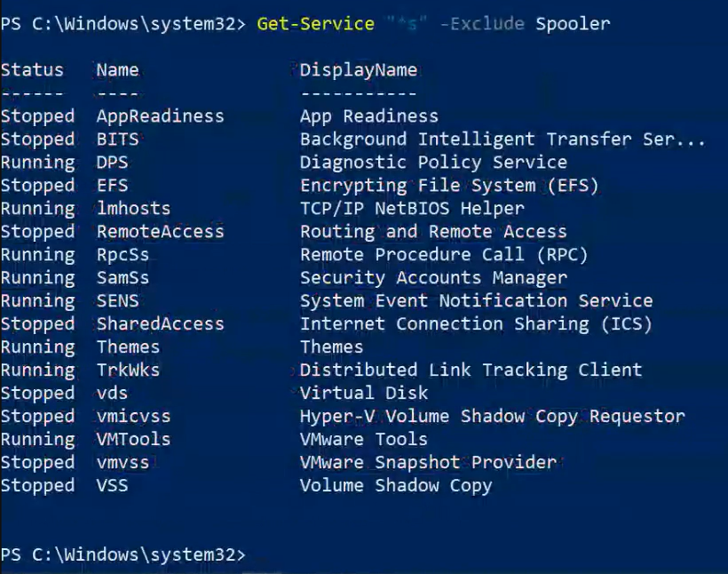This screenshot has width=728, height=574.
Task: Click Hyper-V Volume Shadow Copy Requestor text
Action: coord(492,417)
